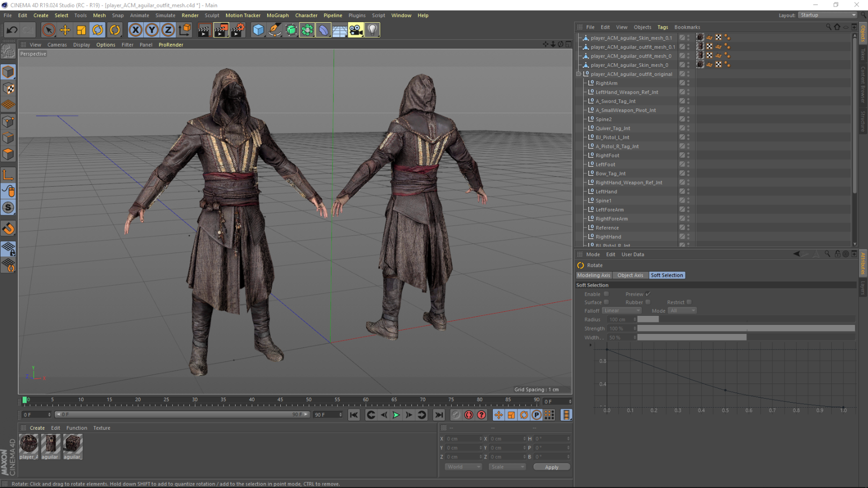Toggle parameter keyframe P icon
This screenshot has width=868, height=488.
point(536,415)
